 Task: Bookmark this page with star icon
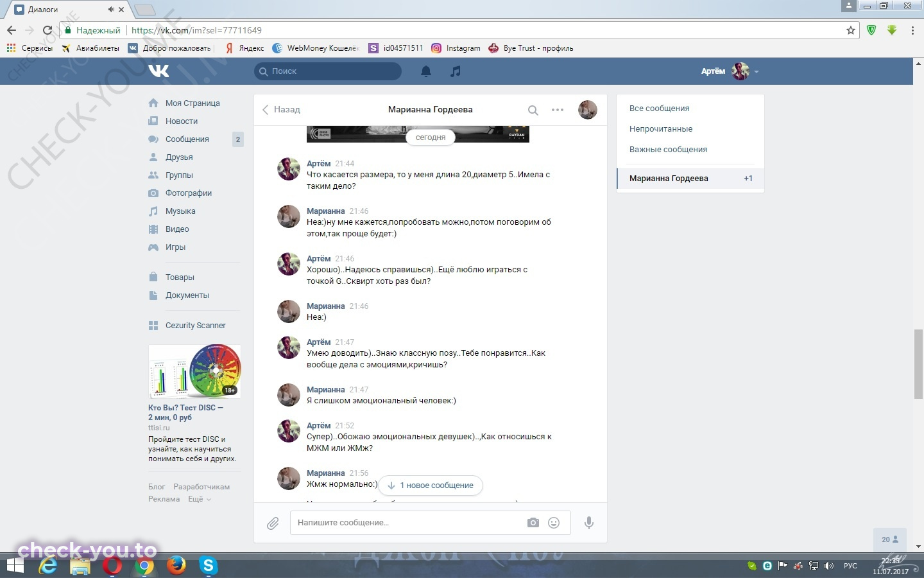[x=851, y=30]
